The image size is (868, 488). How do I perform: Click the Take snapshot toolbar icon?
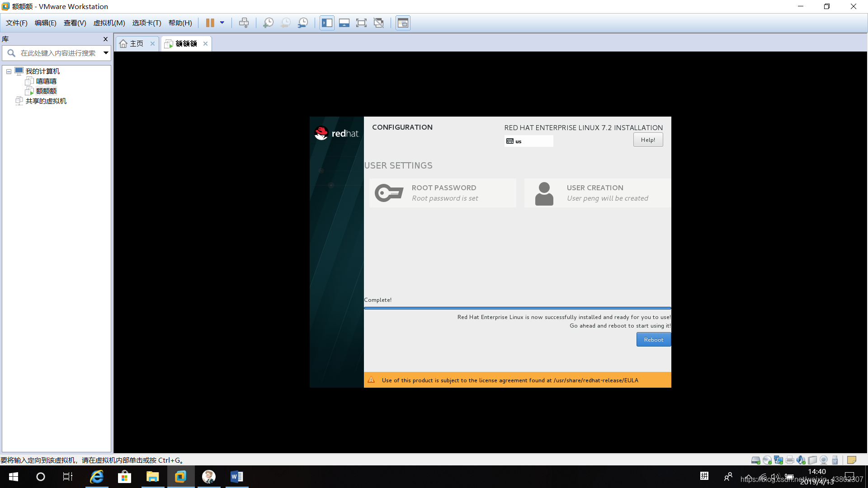268,23
